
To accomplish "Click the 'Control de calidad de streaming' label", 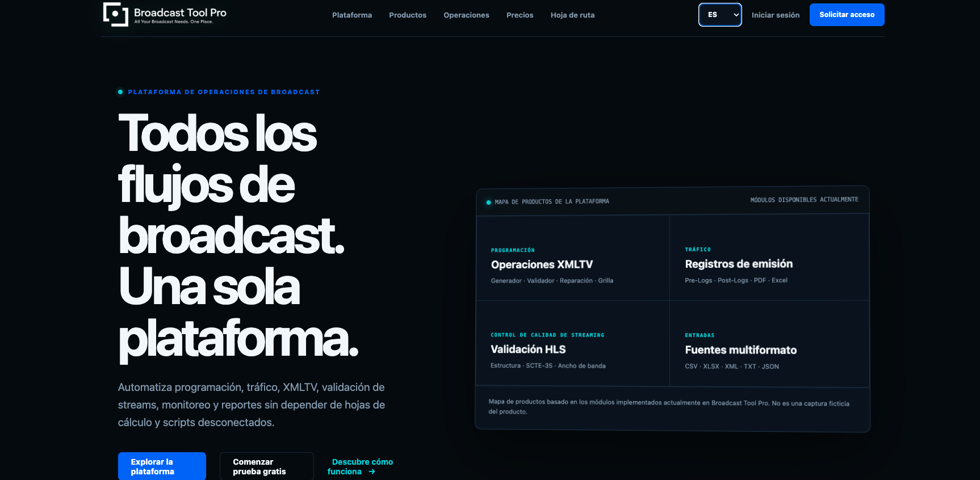I will (x=547, y=335).
